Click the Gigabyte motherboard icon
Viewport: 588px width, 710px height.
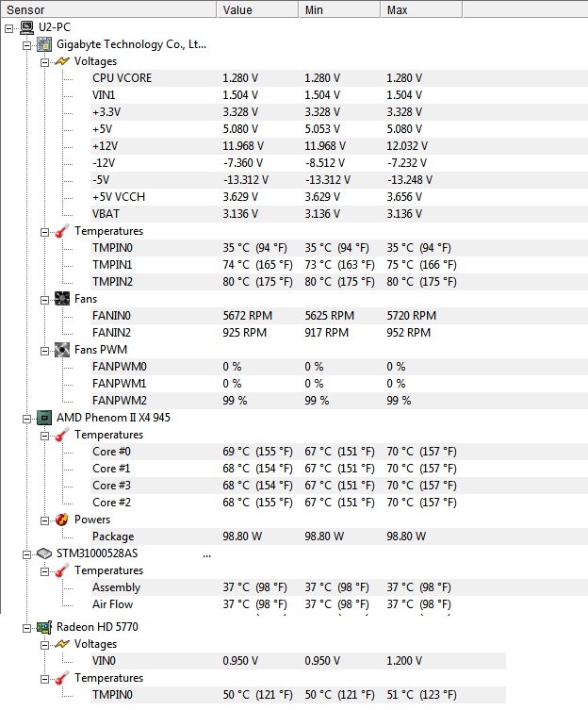44,44
